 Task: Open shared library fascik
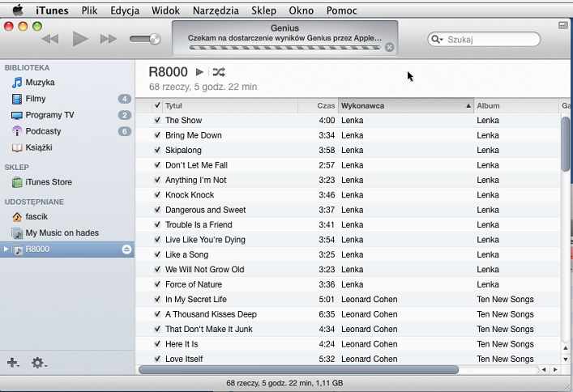[x=36, y=216]
